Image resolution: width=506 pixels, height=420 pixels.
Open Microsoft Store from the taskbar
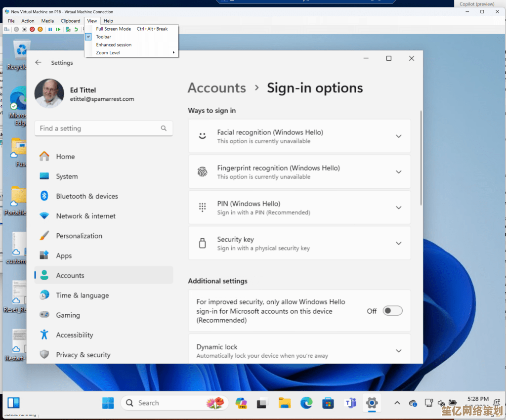coord(328,403)
